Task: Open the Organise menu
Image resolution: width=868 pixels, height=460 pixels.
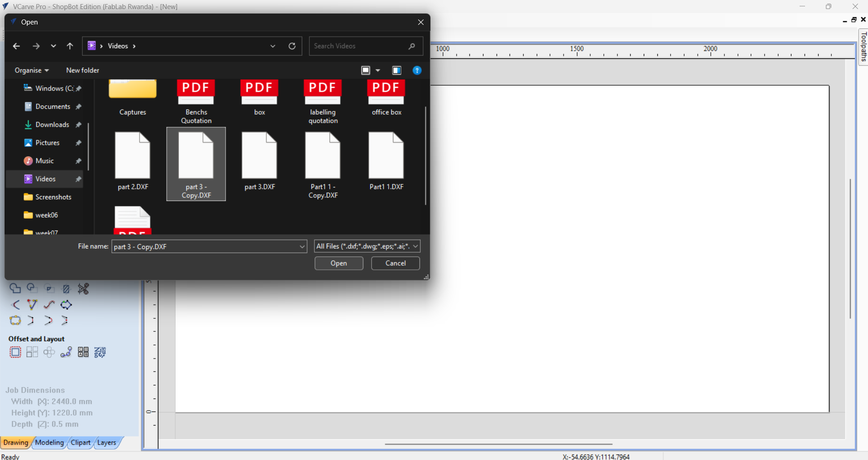Action: coord(32,70)
